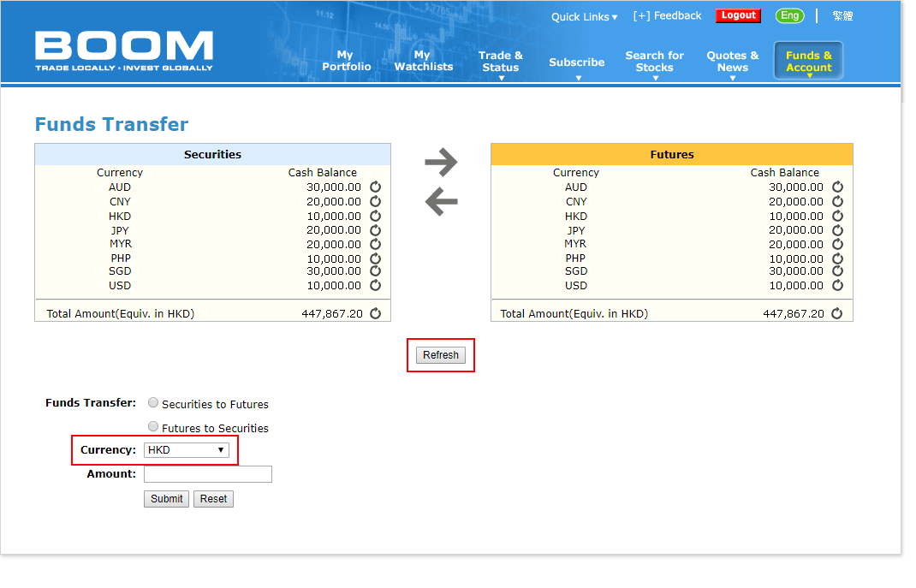The width and height of the screenshot is (916, 588).
Task: Refresh the Futures total amount in HKD
Action: [x=837, y=313]
